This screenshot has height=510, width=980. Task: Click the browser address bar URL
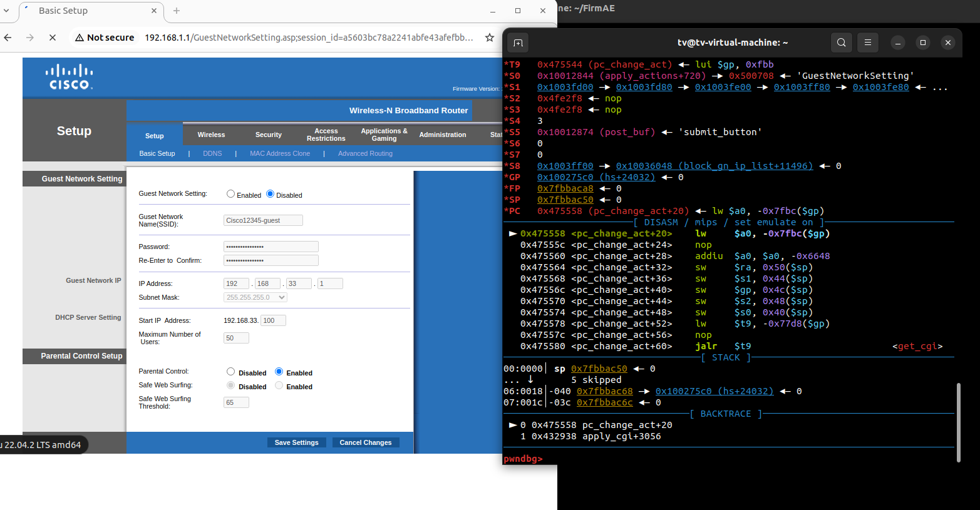(309, 38)
